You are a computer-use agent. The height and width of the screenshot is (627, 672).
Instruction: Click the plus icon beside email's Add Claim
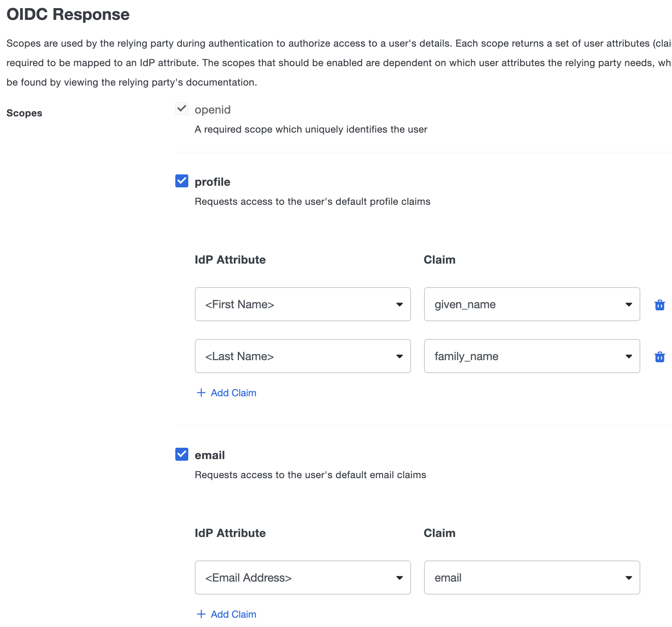tap(201, 614)
